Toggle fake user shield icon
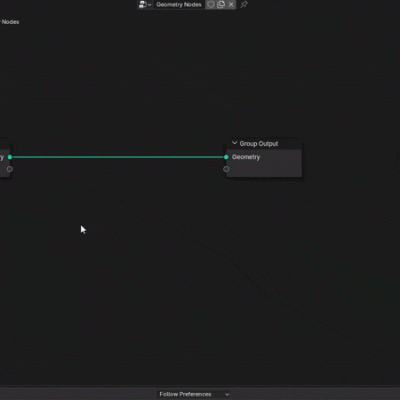400x400 pixels. 210,5
